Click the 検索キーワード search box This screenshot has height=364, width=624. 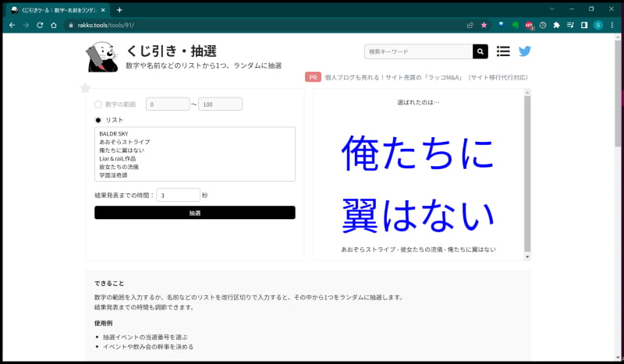pos(418,51)
